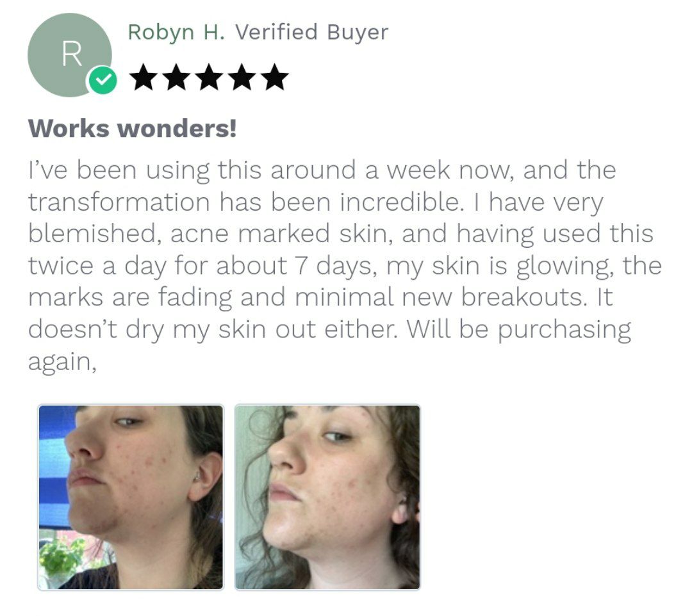Click the Verified Buyer label

tap(311, 32)
